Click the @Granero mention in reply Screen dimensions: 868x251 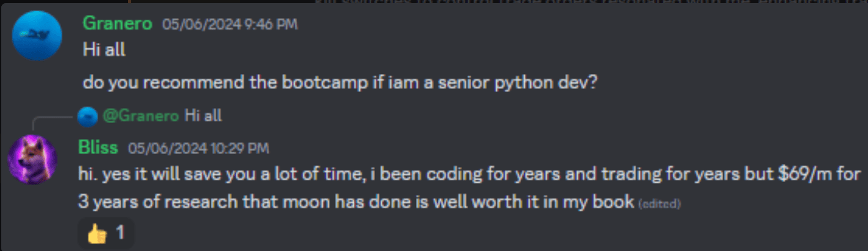(141, 116)
